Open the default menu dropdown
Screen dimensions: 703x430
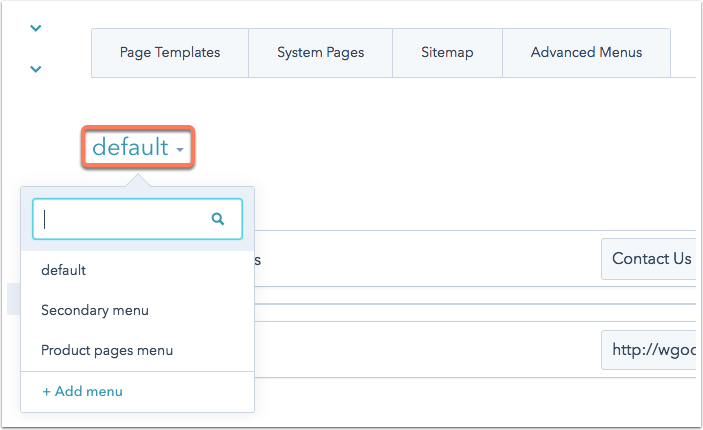click(138, 147)
